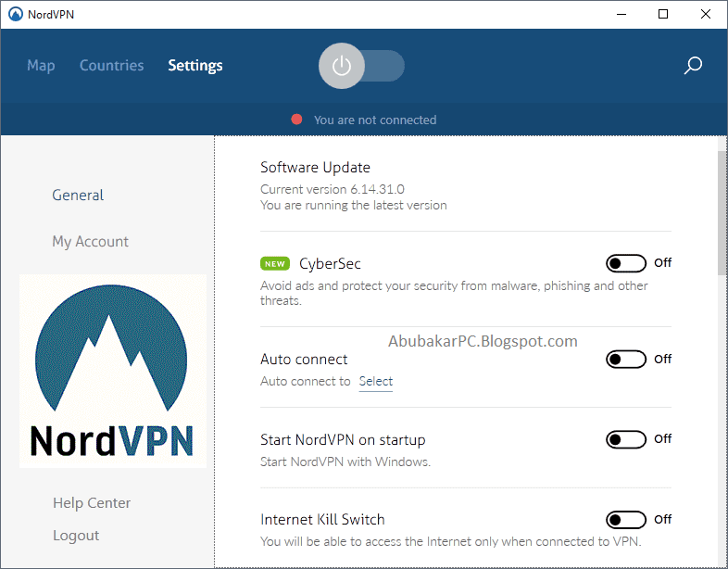Viewport: 728px width, 569px height.
Task: Click the CyberSec label
Action: tap(330, 264)
